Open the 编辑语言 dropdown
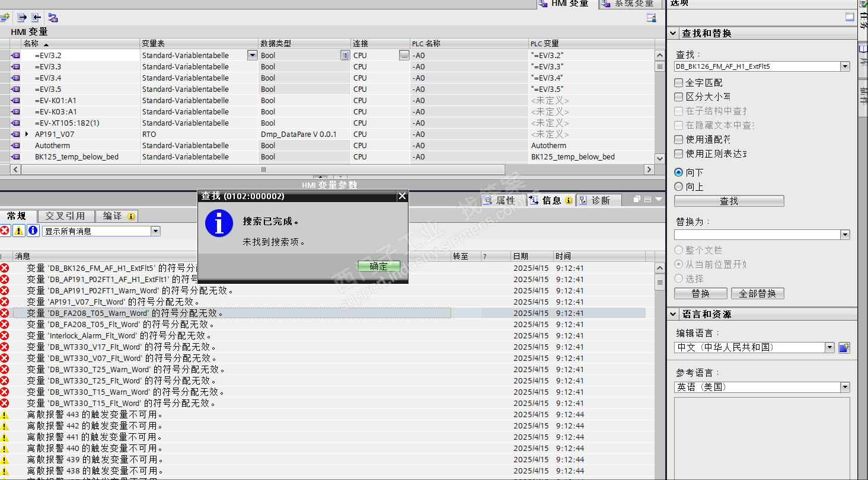Viewport: 868px width, 480px height. 830,348
